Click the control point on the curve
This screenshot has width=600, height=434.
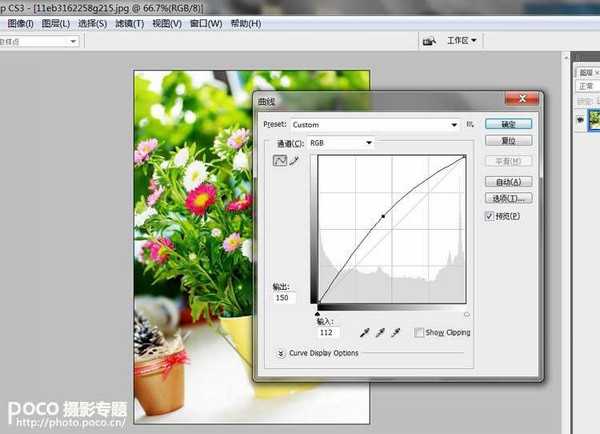click(x=383, y=217)
